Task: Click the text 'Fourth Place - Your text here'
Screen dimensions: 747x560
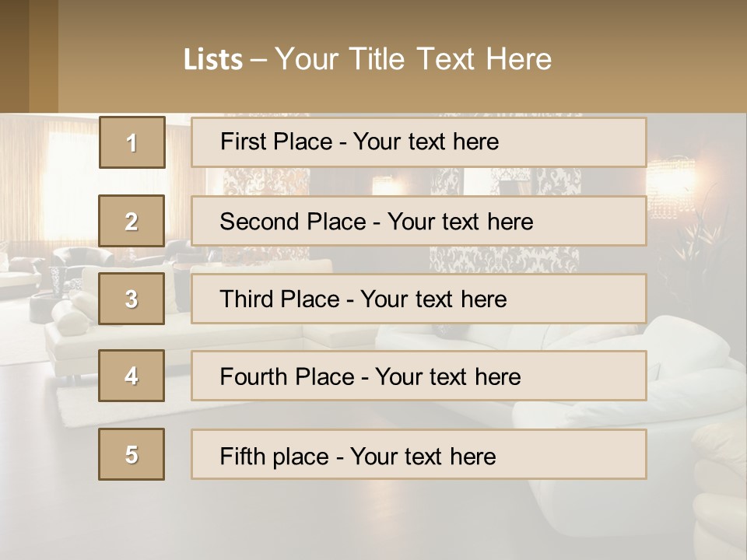Action: tap(370, 376)
